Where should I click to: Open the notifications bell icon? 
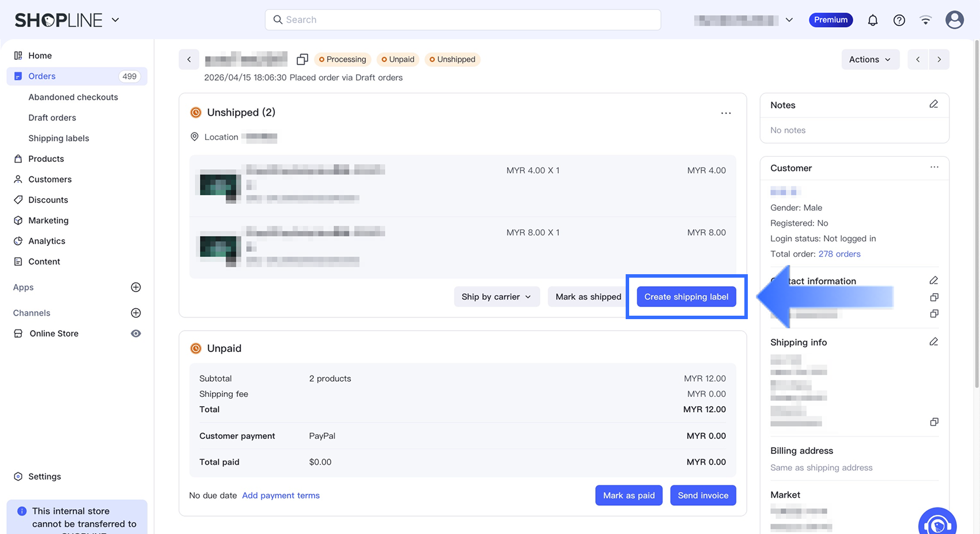point(872,20)
